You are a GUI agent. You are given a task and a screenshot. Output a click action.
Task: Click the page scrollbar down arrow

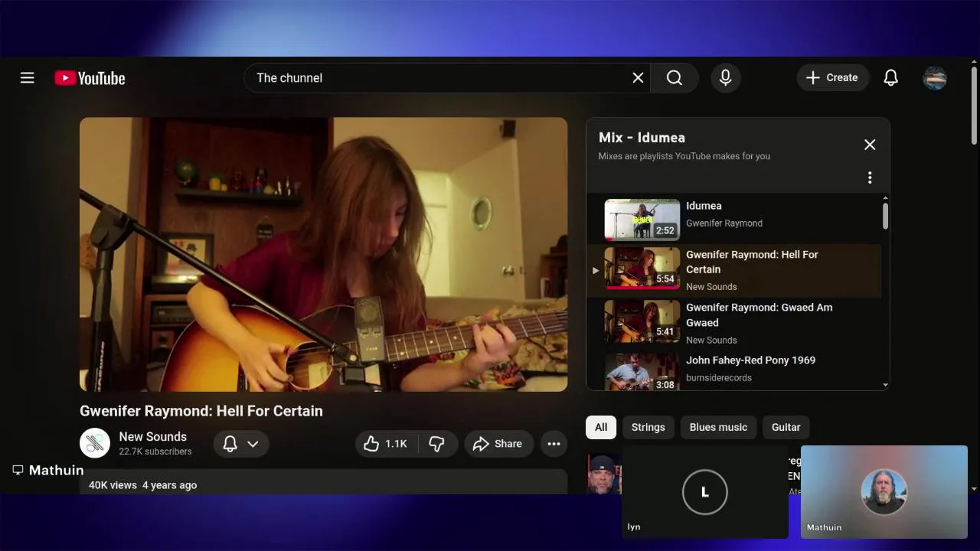[974, 488]
